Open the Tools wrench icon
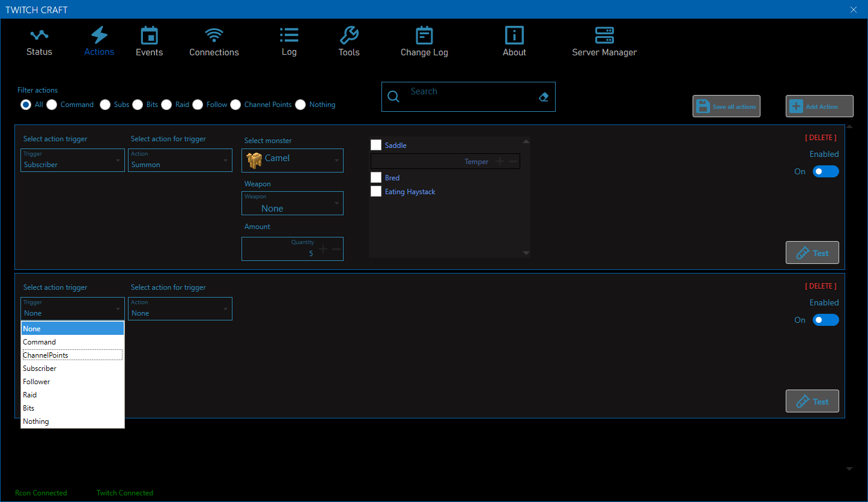This screenshot has width=868, height=502. pyautogui.click(x=349, y=35)
